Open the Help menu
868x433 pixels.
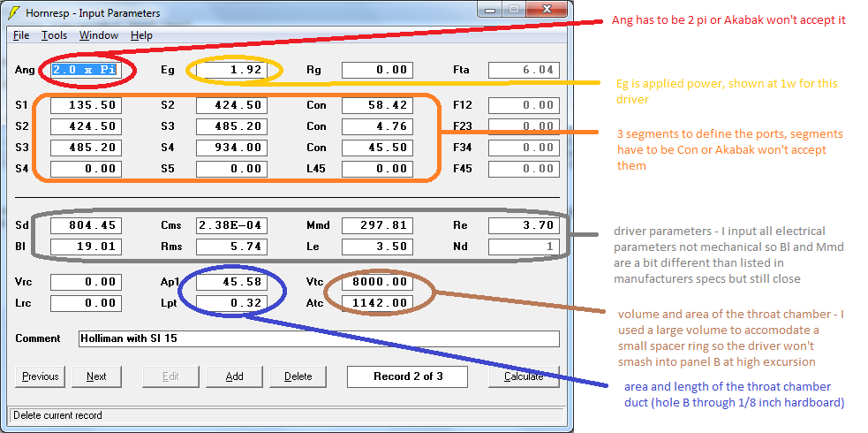pos(141,35)
